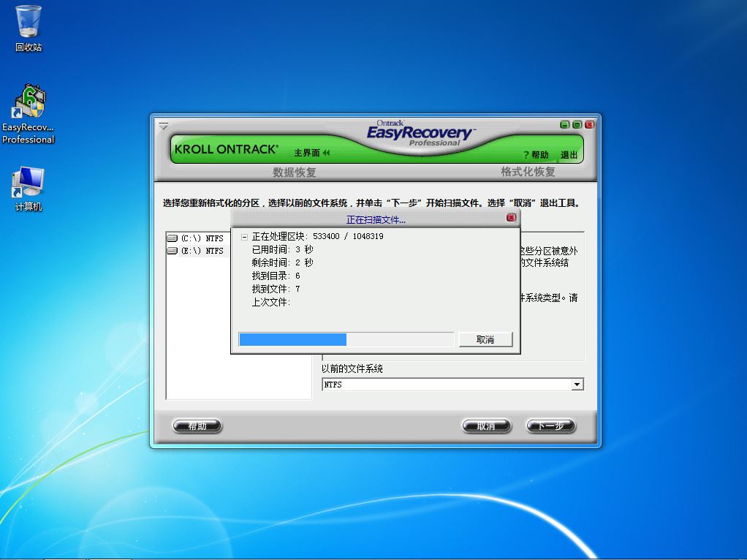Minimize the EasyRecovery window

(x=564, y=124)
